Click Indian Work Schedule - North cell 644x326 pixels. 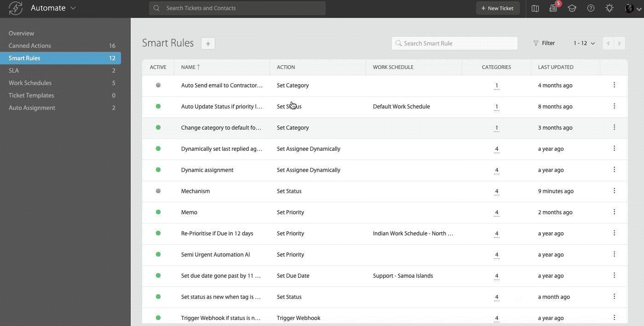413,234
